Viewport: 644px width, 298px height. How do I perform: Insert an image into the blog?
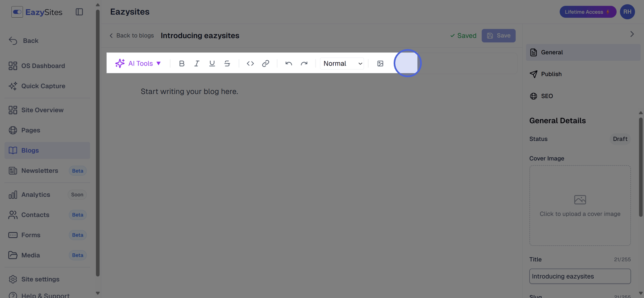[x=380, y=63]
